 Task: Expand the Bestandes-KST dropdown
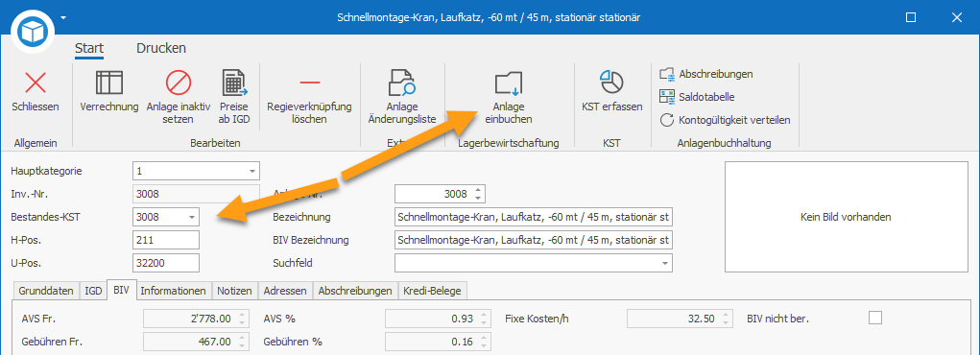(191, 217)
